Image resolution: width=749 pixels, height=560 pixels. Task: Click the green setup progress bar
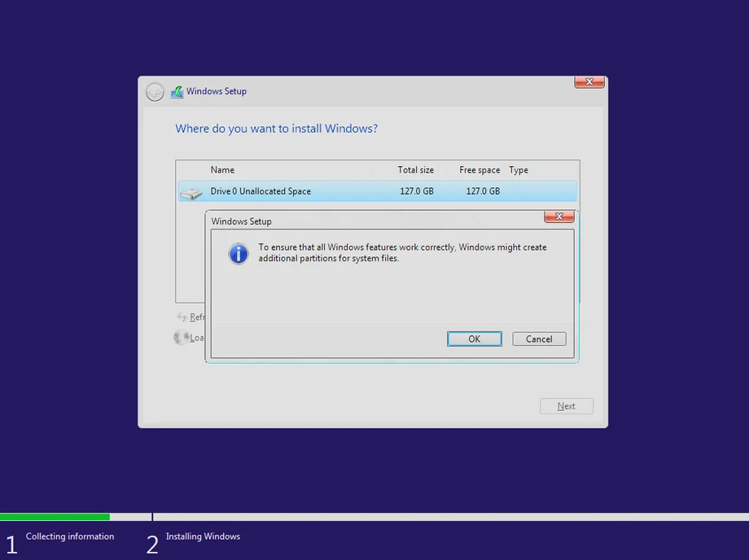point(55,517)
